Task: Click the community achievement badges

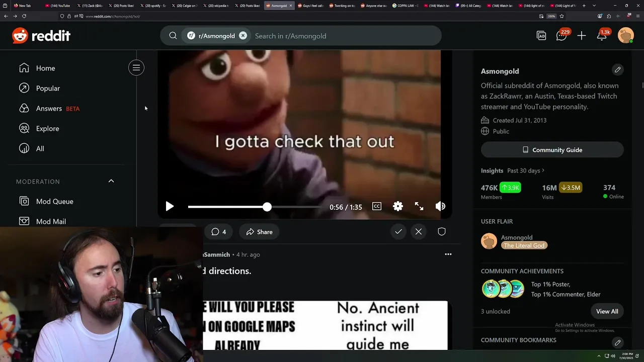Action: [503, 289]
